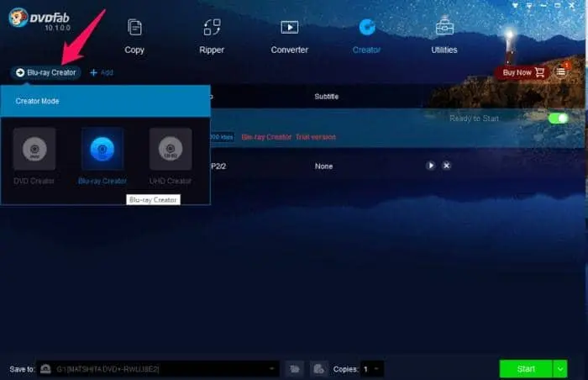Select the disc drive output icon

click(45, 369)
